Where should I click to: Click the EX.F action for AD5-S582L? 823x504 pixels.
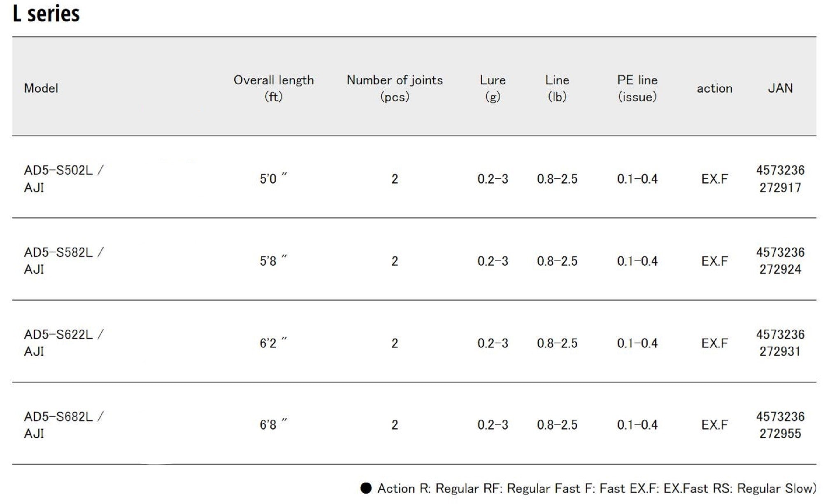pyautogui.click(x=714, y=261)
